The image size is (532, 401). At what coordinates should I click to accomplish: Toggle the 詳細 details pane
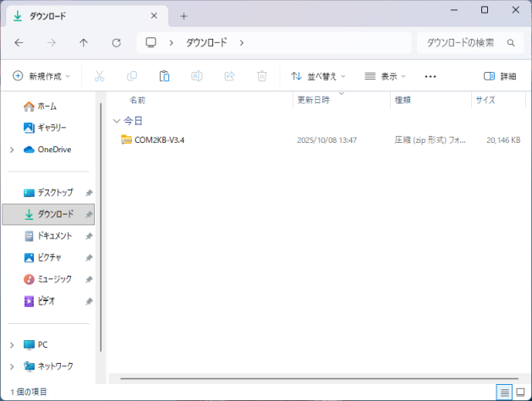coord(499,76)
